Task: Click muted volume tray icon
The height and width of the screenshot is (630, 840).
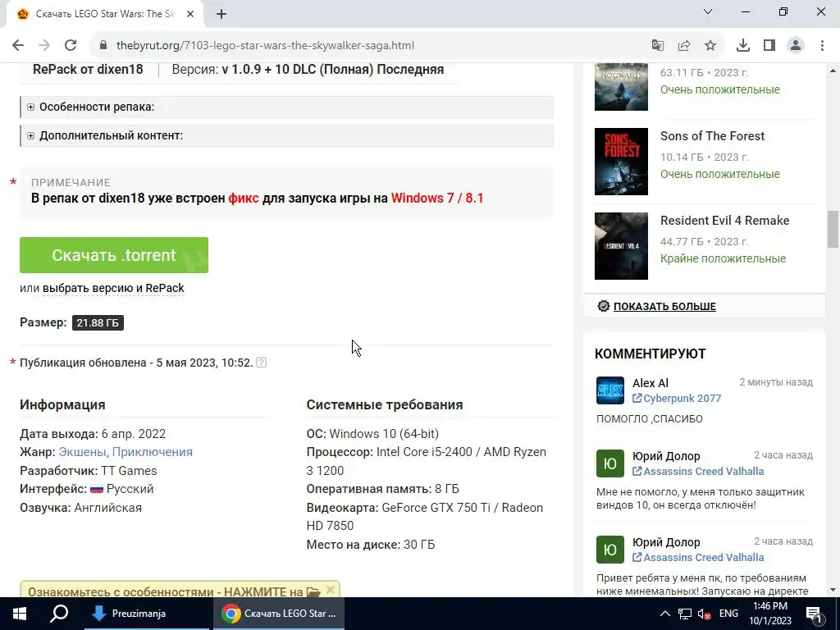Action: click(x=705, y=614)
